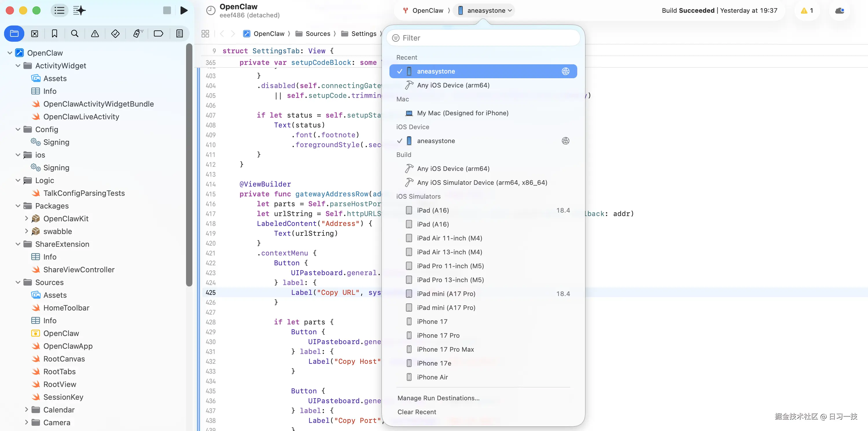Collapse the ActivityWidget folder
Screen dimensions: 868x431
point(18,66)
